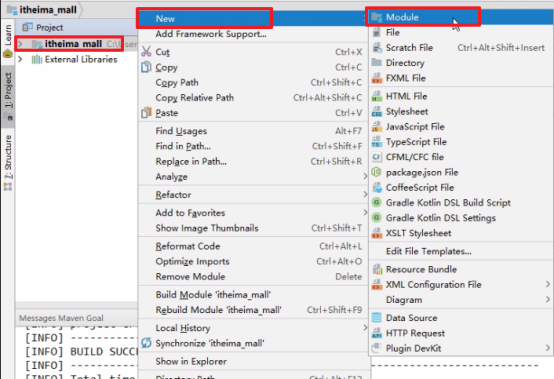Choose Edit File Templates

461,251
